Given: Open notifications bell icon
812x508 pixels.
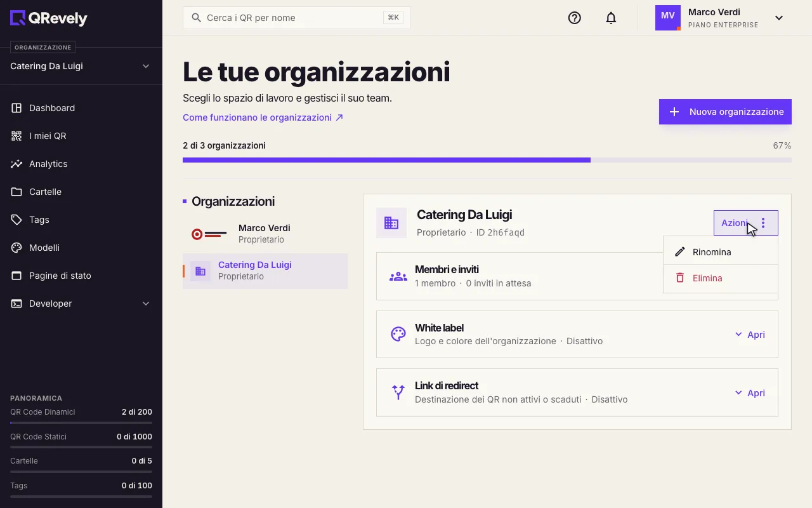Looking at the screenshot, I should (x=611, y=18).
